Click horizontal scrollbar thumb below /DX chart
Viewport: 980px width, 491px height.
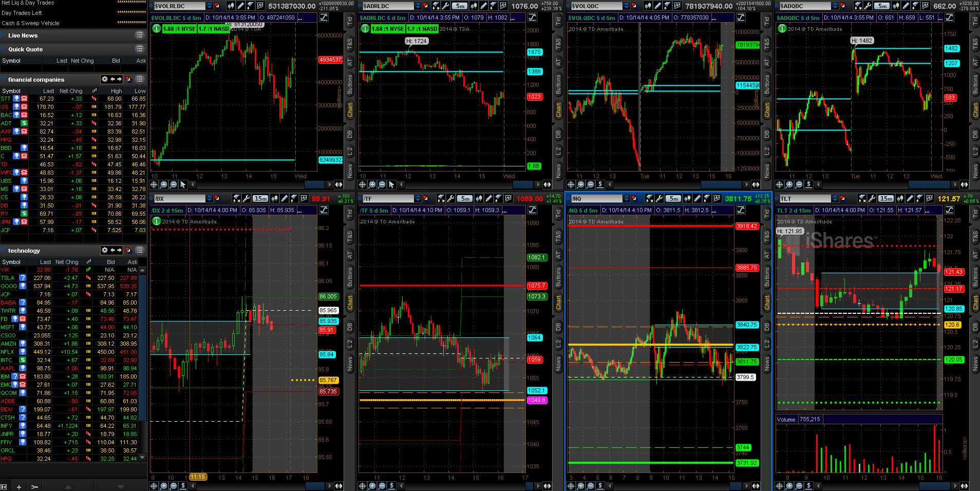click(x=314, y=486)
